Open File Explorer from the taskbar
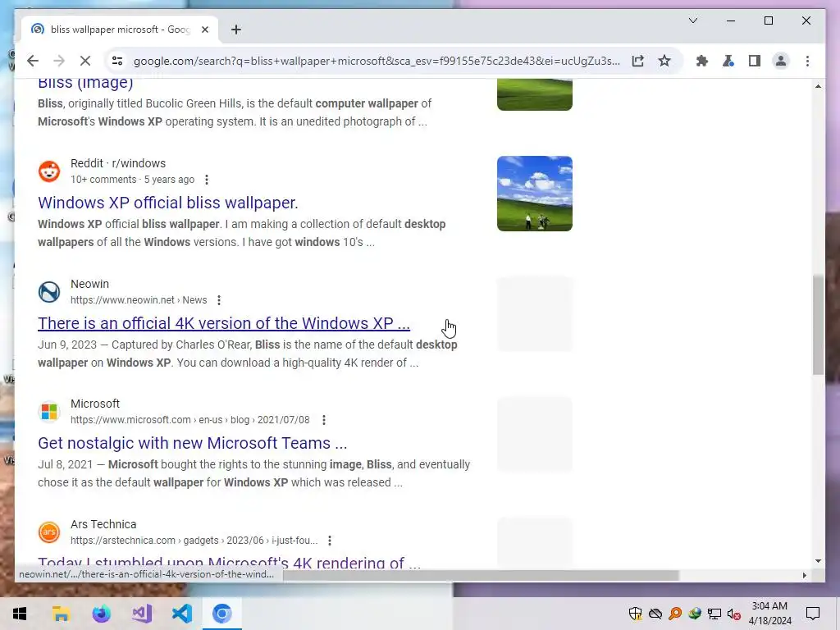The width and height of the screenshot is (840, 630). (x=61, y=614)
